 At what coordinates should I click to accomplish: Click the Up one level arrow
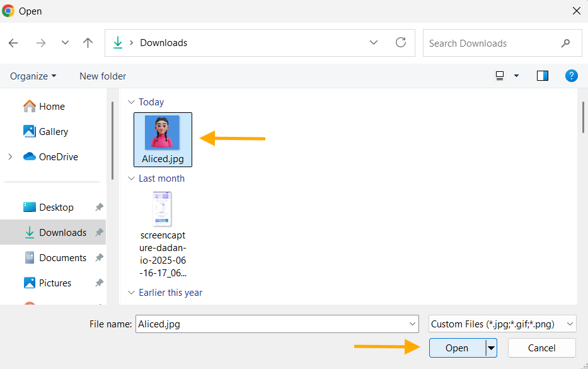click(88, 43)
